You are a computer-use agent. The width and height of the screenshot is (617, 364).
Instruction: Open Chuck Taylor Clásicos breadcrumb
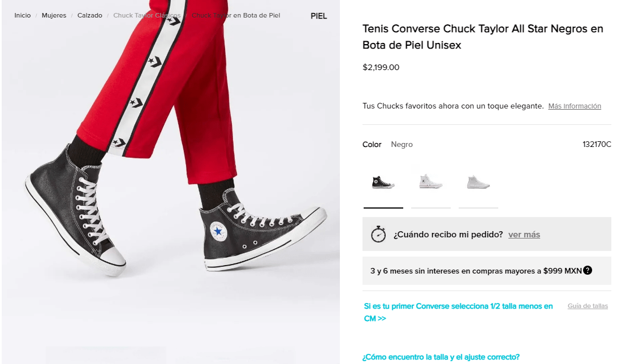click(x=146, y=15)
